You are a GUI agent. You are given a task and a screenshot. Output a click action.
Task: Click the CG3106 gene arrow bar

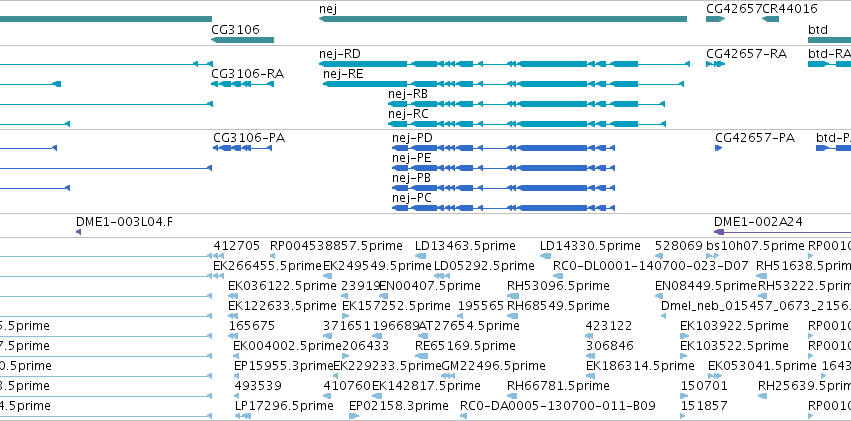pos(243,40)
